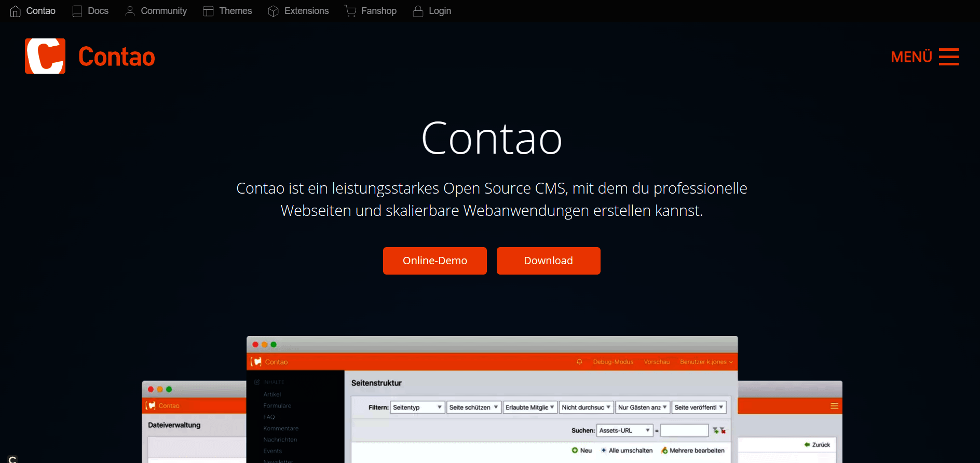This screenshot has width=980, height=463.
Task: Click the Community person icon
Action: point(130,11)
